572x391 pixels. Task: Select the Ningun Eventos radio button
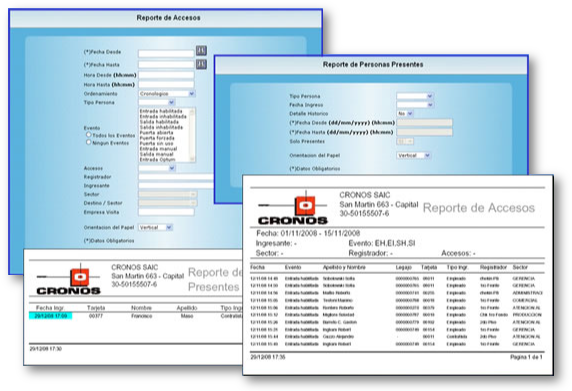[x=88, y=142]
